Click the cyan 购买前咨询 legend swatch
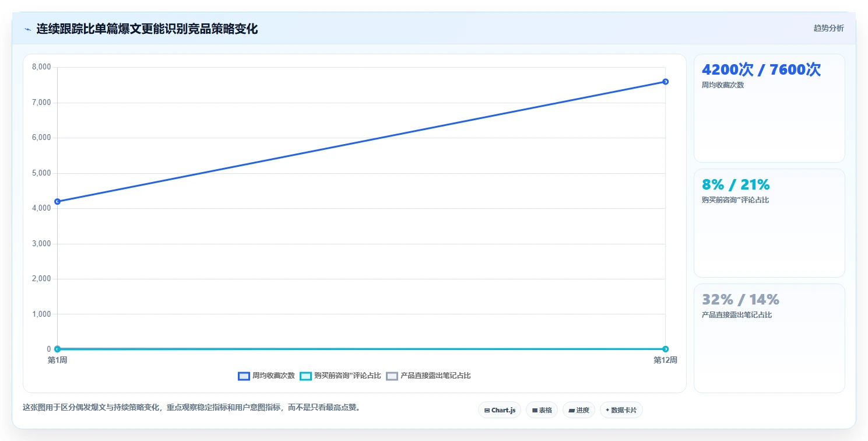The width and height of the screenshot is (868, 441). coord(305,376)
